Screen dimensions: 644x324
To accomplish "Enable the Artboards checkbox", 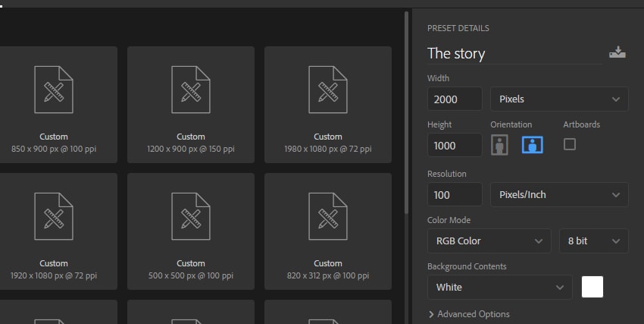I will (x=570, y=143).
